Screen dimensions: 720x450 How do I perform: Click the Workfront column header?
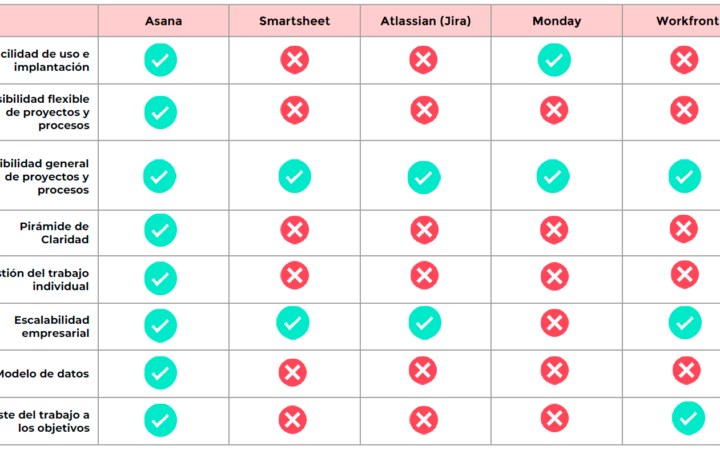click(x=687, y=21)
